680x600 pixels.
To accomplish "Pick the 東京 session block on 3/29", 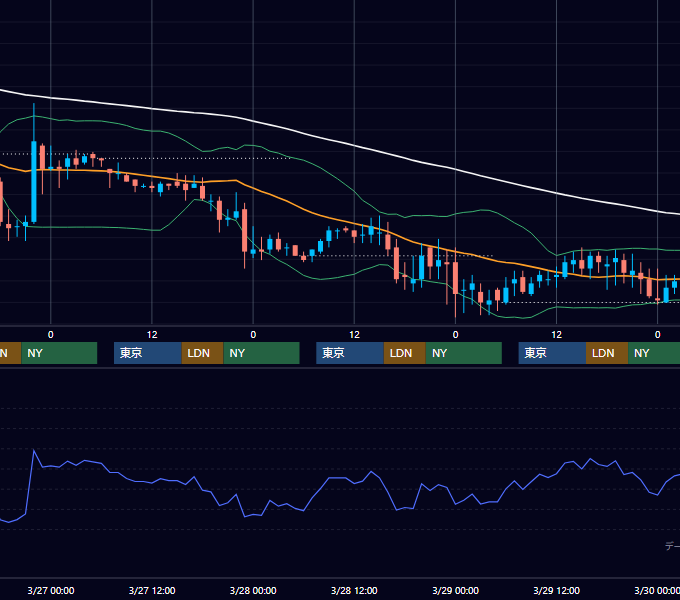I will 552,353.
